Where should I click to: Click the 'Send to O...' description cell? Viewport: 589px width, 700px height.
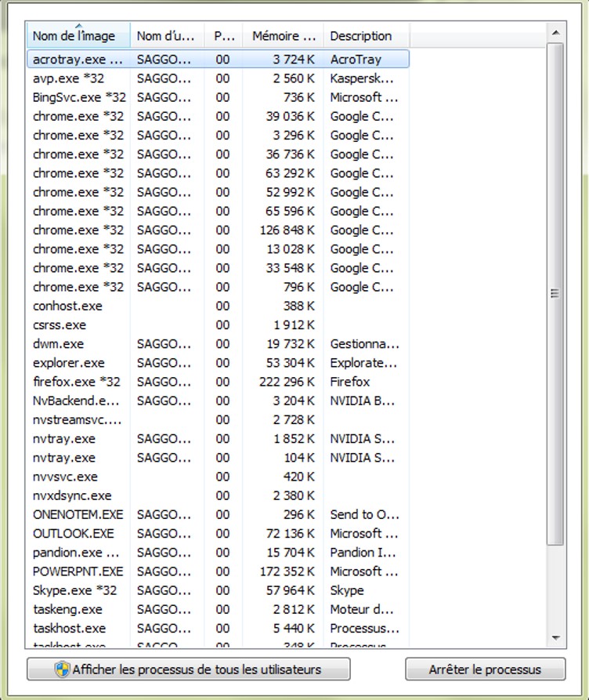coord(364,515)
